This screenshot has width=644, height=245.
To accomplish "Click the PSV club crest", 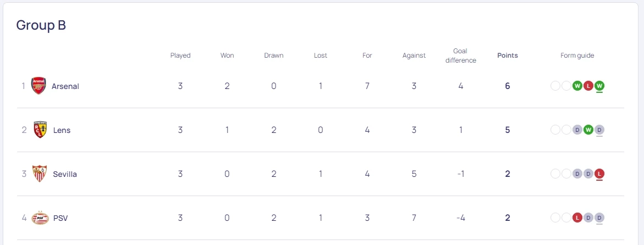I will click(x=40, y=218).
